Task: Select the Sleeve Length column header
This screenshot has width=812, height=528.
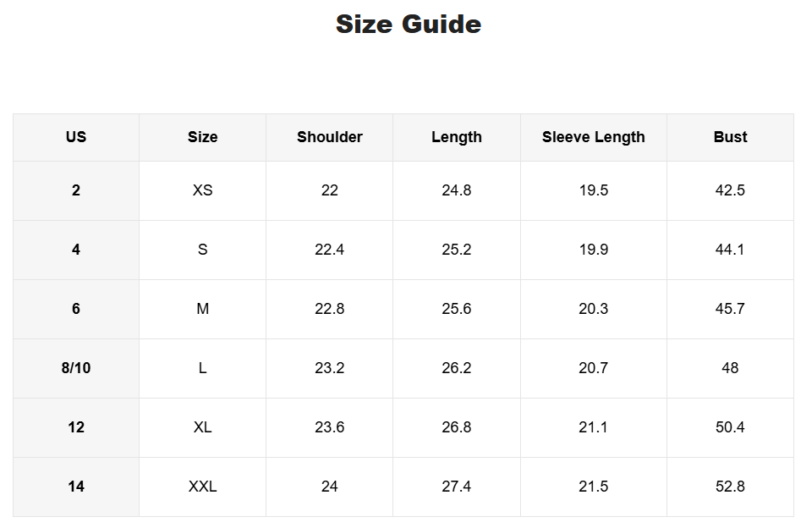Action: (593, 137)
